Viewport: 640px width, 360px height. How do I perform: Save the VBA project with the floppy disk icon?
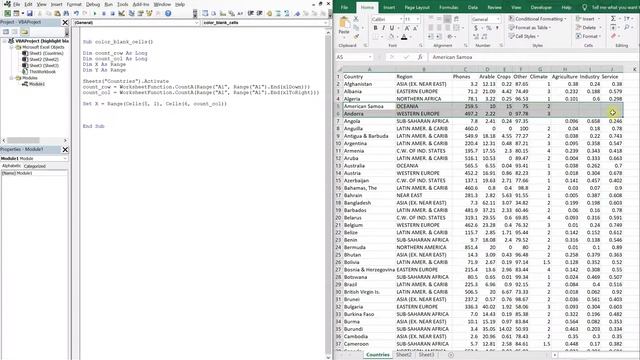pyautogui.click(x=30, y=13)
